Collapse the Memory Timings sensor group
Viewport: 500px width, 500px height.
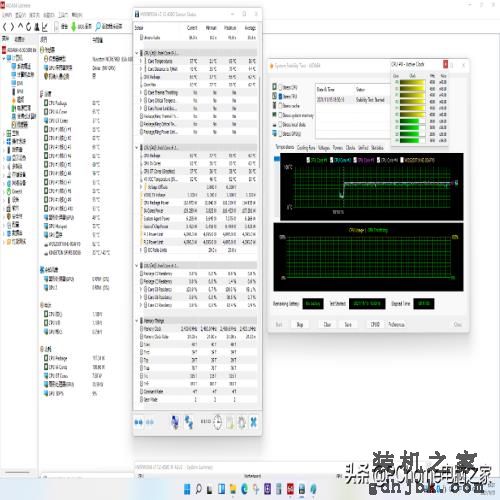pyautogui.click(x=137, y=321)
